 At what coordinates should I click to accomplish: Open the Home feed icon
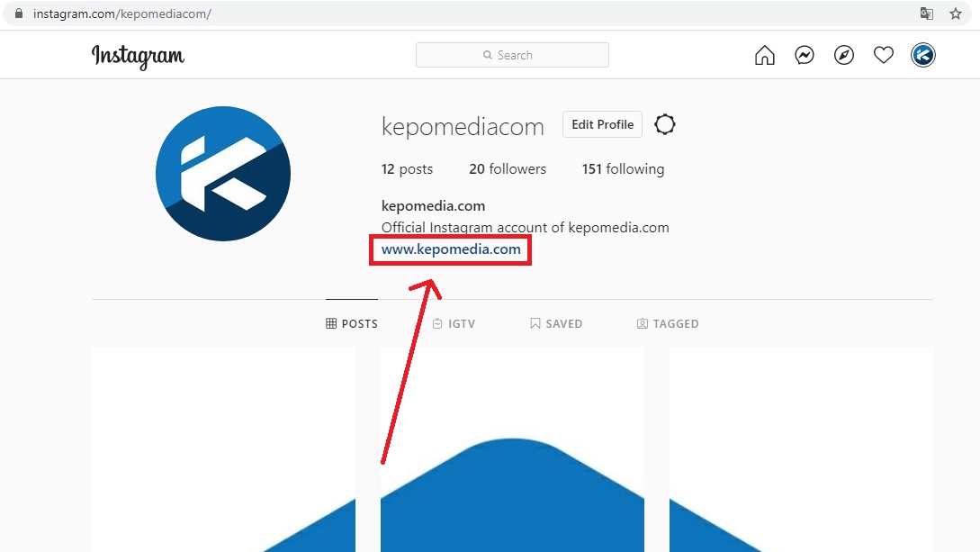[x=764, y=55]
